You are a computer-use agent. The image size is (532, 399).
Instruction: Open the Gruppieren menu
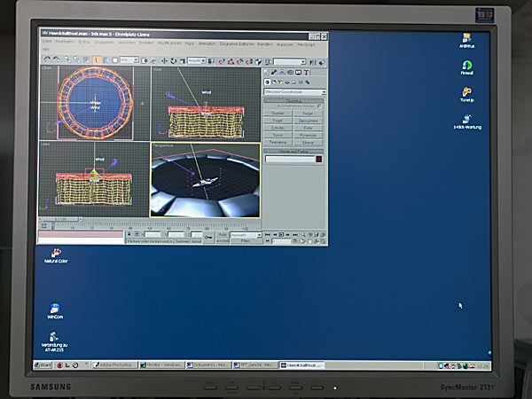tap(104, 42)
